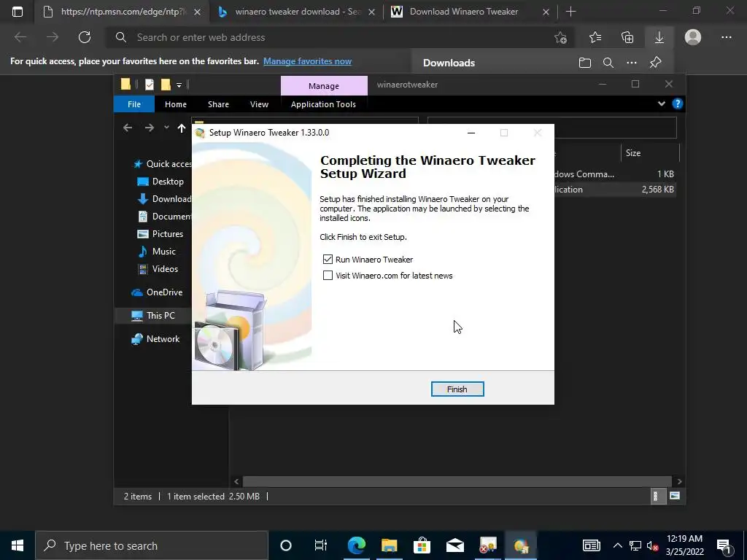This screenshot has width=747, height=560.
Task: Click Finish to exit the setup wizard
Action: [x=457, y=389]
